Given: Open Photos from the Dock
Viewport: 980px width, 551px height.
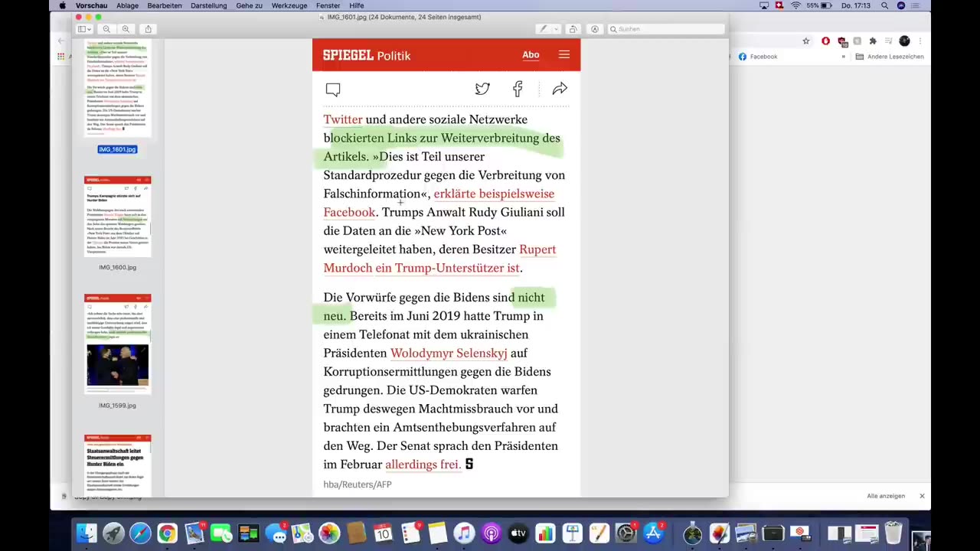Looking at the screenshot, I should 329,533.
